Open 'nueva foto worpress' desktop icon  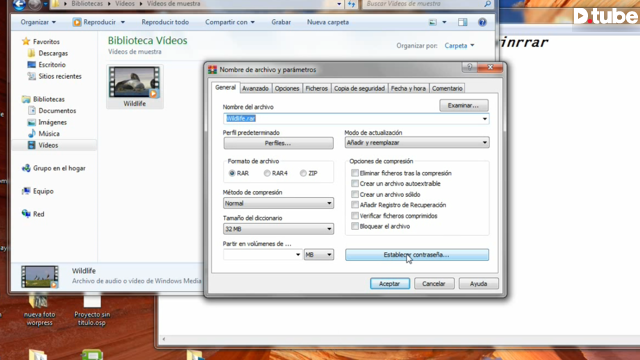tap(38, 310)
